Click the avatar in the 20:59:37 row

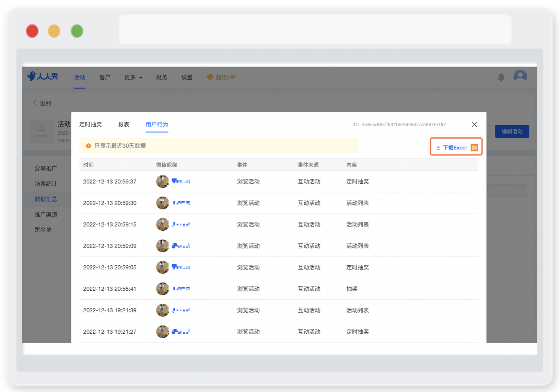click(x=162, y=181)
